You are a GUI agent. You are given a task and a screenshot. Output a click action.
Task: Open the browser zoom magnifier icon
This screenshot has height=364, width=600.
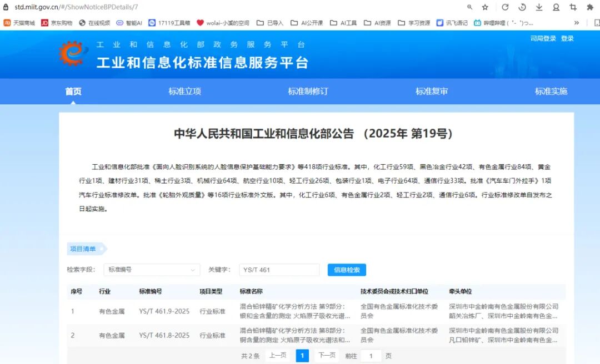tap(469, 7)
